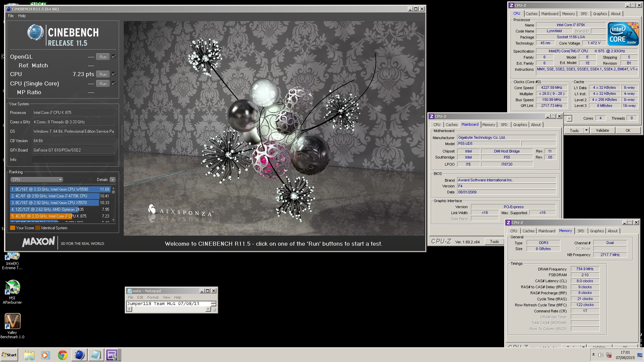Select ranking entry Intel Xeon CPU W5590

point(60,189)
